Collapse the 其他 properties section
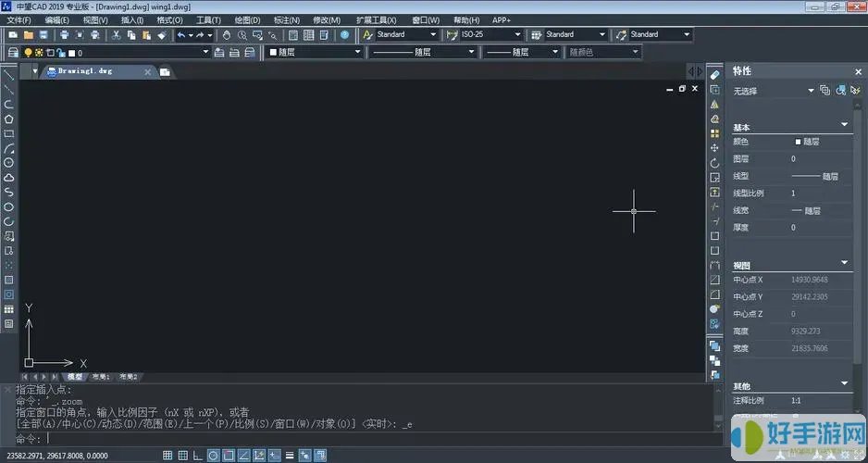The height and width of the screenshot is (463, 868). point(845,383)
